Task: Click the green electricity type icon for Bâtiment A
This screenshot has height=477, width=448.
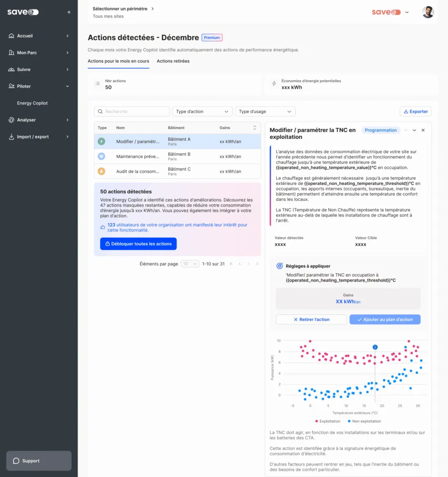Action: click(102, 142)
